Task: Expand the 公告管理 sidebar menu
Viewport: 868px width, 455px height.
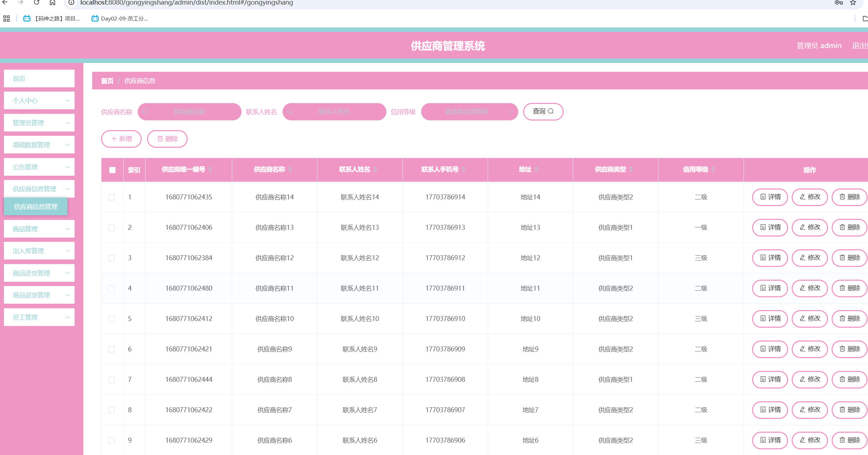Action: [39, 167]
